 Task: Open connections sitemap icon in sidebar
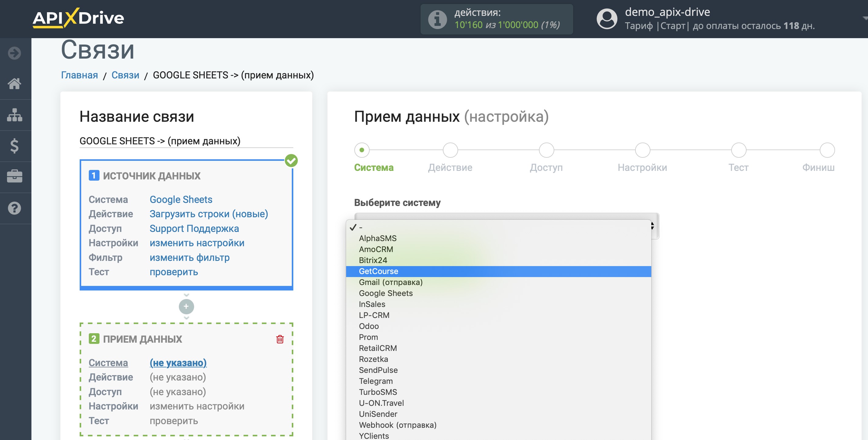click(x=14, y=115)
